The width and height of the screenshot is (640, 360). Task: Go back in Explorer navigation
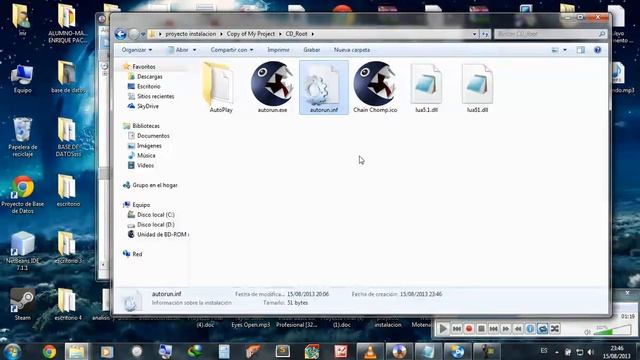120,34
